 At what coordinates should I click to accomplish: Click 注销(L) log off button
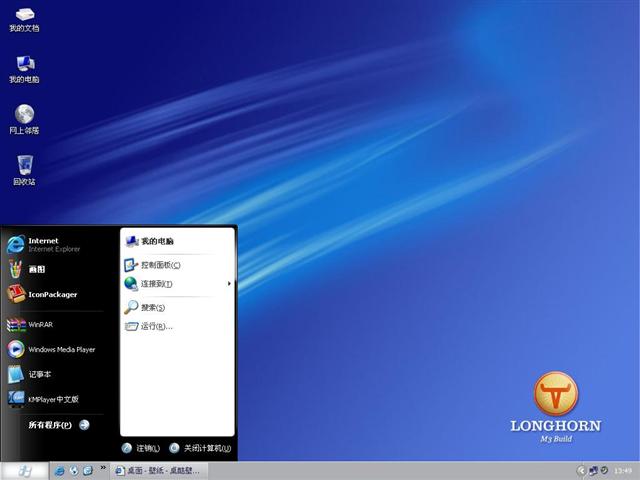click(141, 448)
